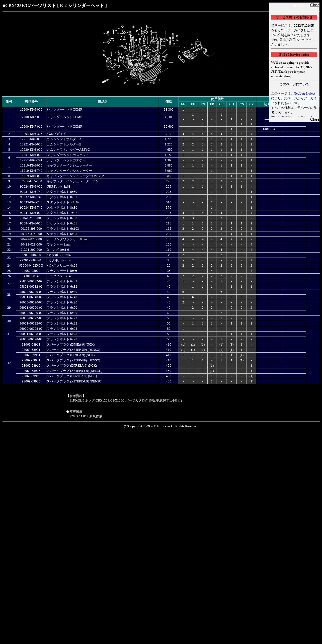The width and height of the screenshot is (322, 644).
Task: Click スタッドボルトB 8x67 part name
Action: coord(63,202)
